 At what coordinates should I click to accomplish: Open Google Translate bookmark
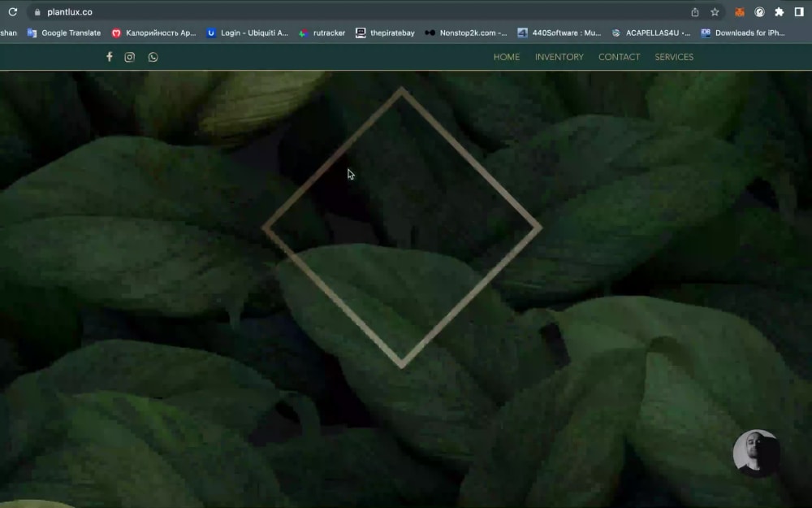coord(64,33)
